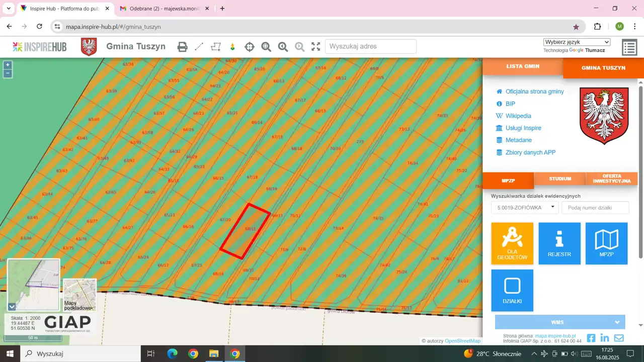Zoom out with map minus button
The height and width of the screenshot is (362, 644).
8,73
